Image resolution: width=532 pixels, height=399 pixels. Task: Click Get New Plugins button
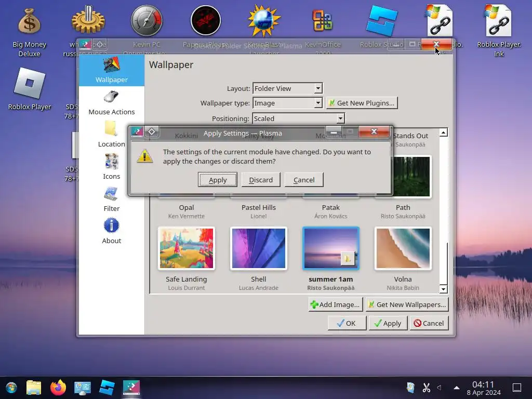point(362,103)
